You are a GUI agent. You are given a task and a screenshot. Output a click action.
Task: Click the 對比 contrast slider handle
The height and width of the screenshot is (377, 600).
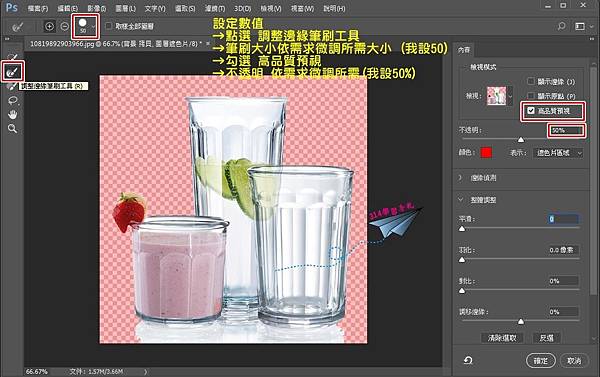(462, 291)
